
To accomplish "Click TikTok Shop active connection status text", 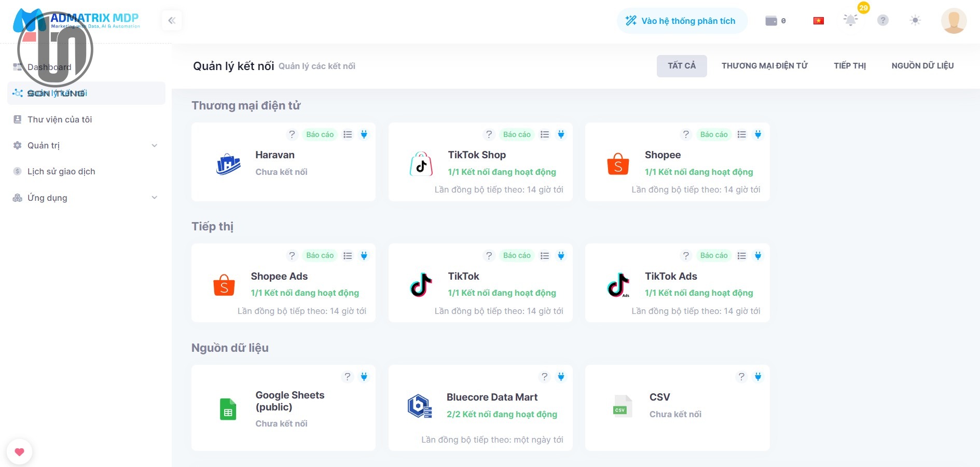I will [502, 172].
